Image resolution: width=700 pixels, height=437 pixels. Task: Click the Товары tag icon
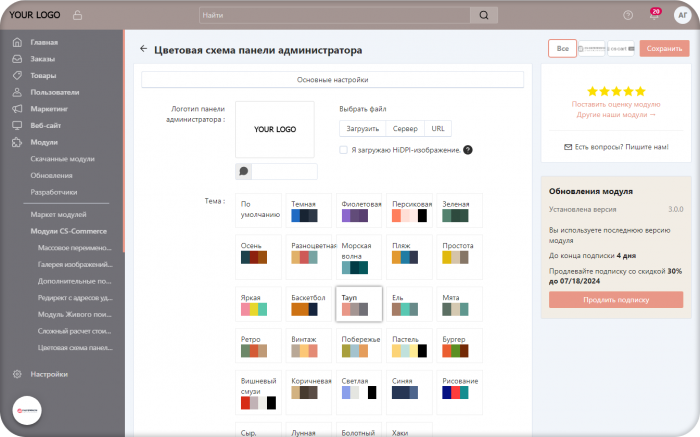(x=17, y=75)
